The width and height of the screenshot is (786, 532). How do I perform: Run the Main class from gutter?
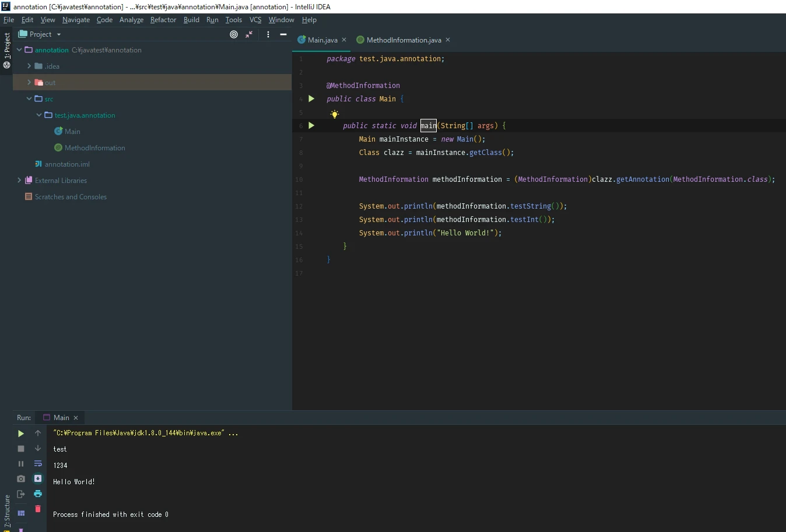311,99
